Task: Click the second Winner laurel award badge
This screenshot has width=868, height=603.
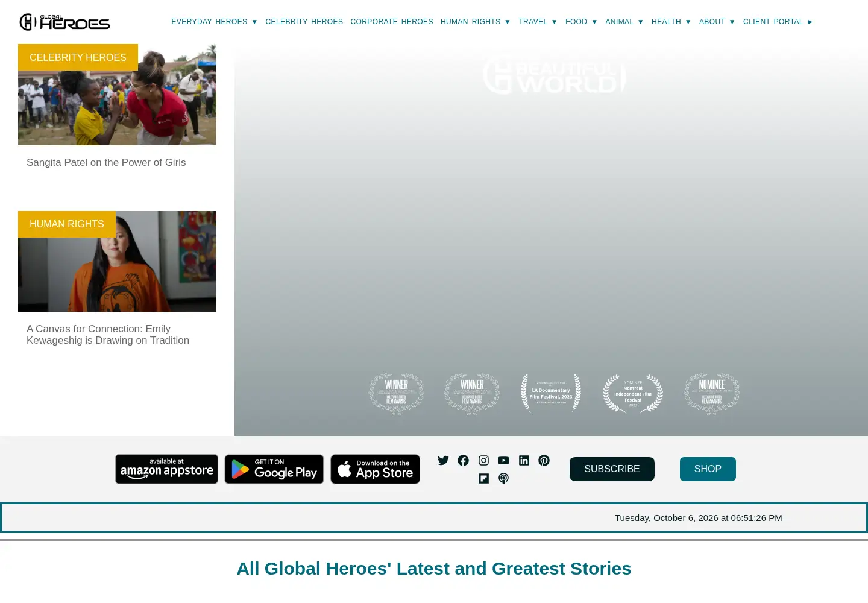Action: click(x=472, y=394)
